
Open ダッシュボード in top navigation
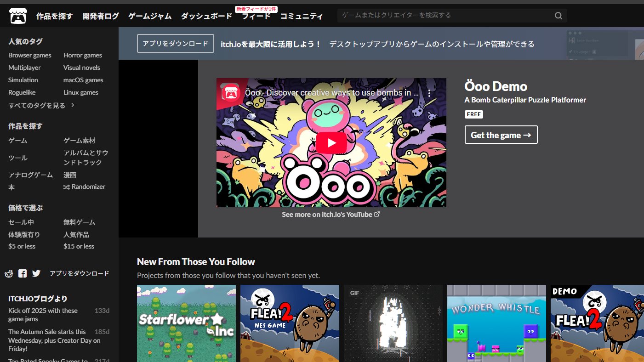pos(206,16)
